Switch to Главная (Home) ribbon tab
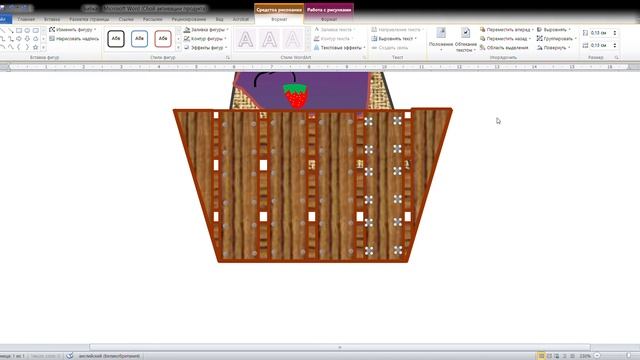640x360 pixels. tap(26, 19)
